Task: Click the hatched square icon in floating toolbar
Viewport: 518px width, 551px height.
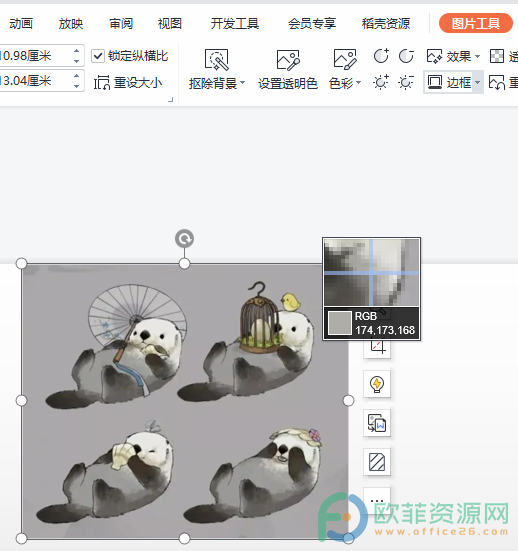Action: coord(377,462)
